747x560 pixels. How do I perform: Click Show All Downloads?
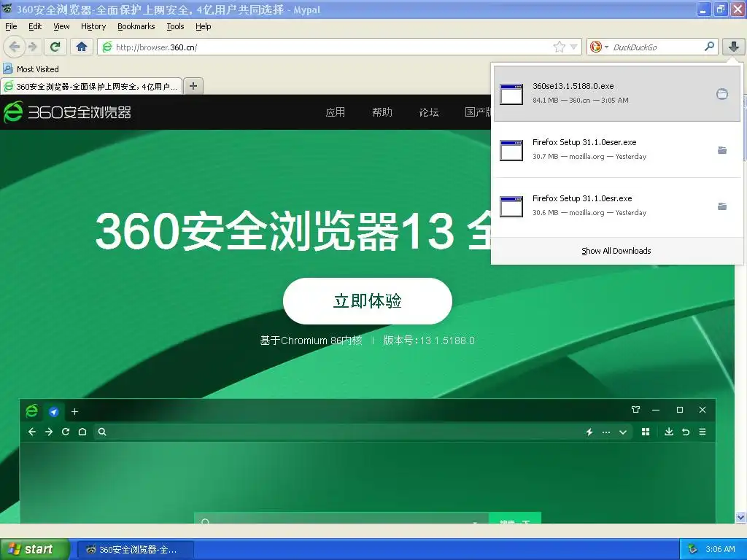tap(616, 251)
